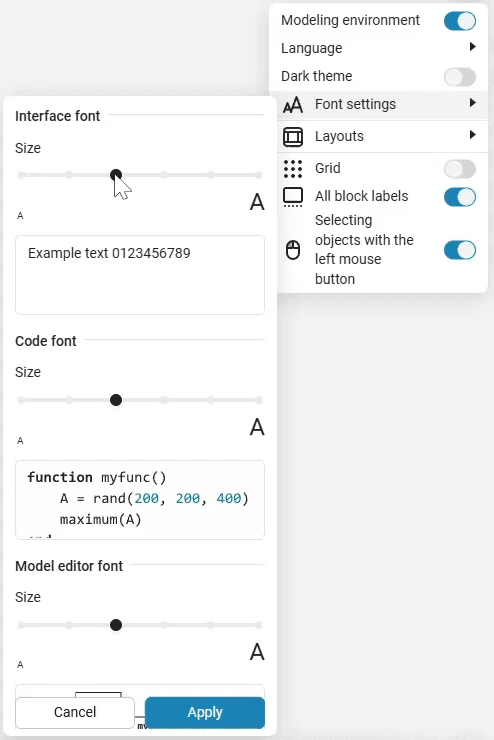Enable the Dark theme switch

(x=460, y=77)
